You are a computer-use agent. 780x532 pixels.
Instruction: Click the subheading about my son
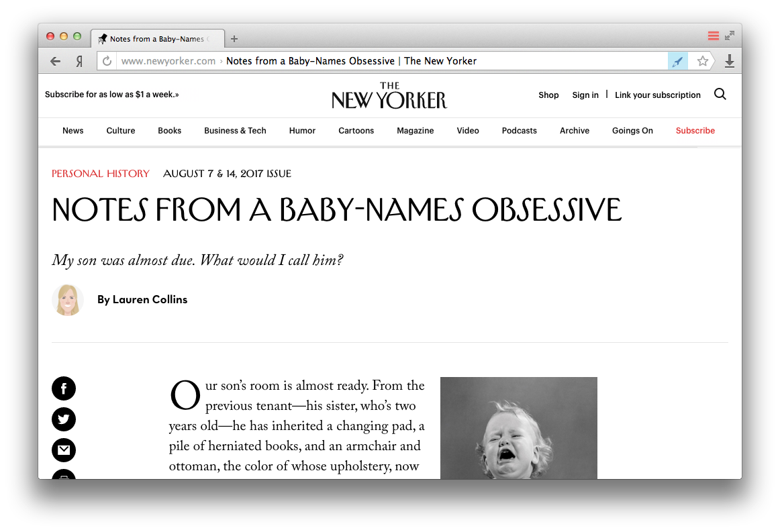(x=197, y=260)
